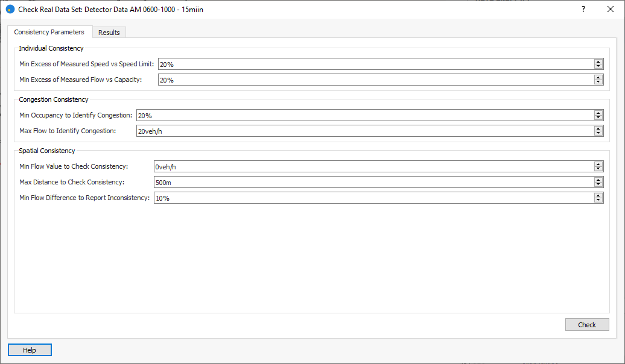Close the Check Real Data Set dialog
Image resolution: width=625 pixels, height=364 pixels.
point(610,10)
